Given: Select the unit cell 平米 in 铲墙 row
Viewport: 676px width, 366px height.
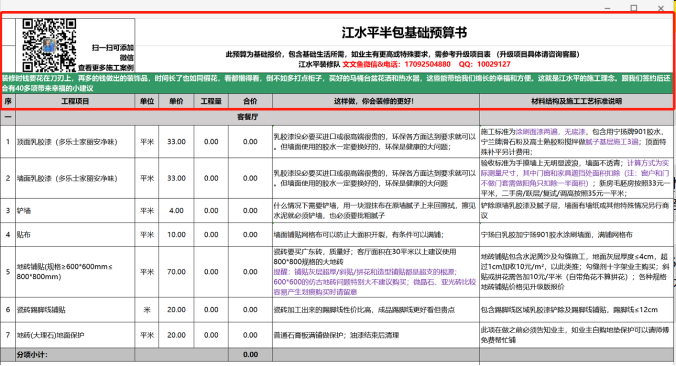Looking at the screenshot, I should (x=147, y=210).
